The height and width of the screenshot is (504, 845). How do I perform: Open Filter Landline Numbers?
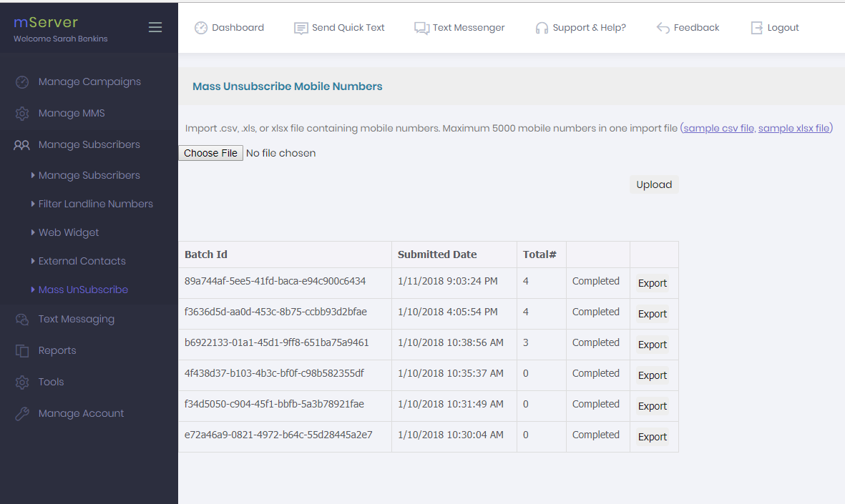[95, 204]
